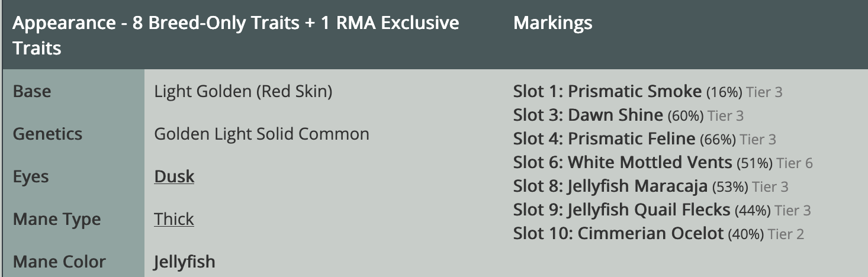Select the Mane Color row label
Viewport: 868px width, 277px height.
click(x=59, y=262)
